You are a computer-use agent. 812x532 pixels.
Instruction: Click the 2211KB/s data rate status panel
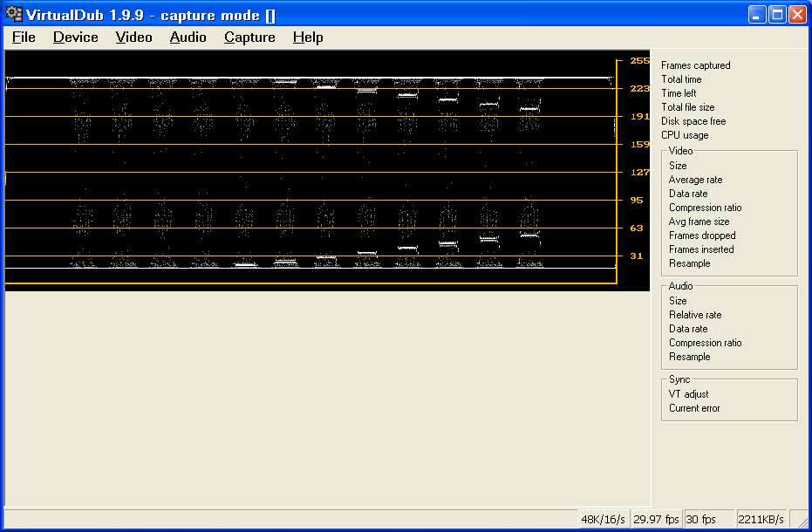point(761,520)
